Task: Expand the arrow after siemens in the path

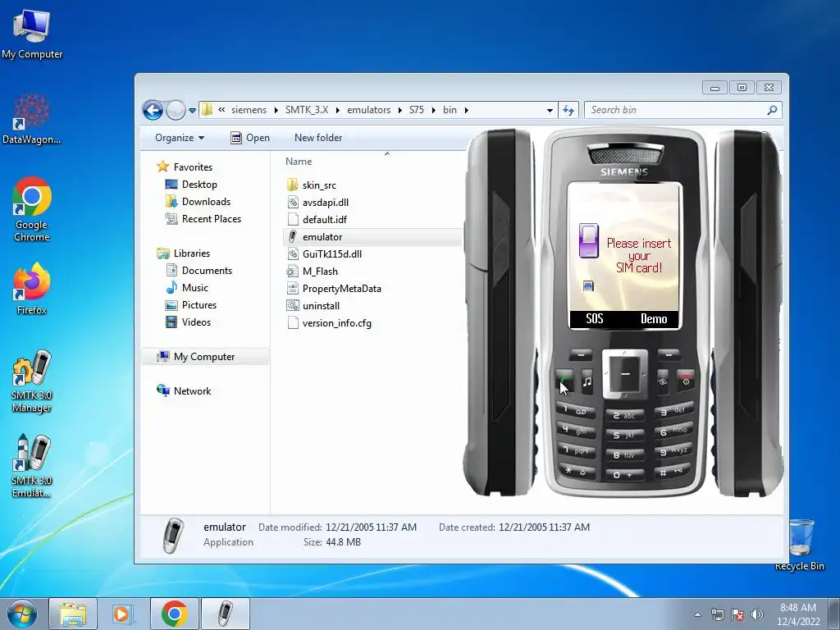Action: point(276,111)
